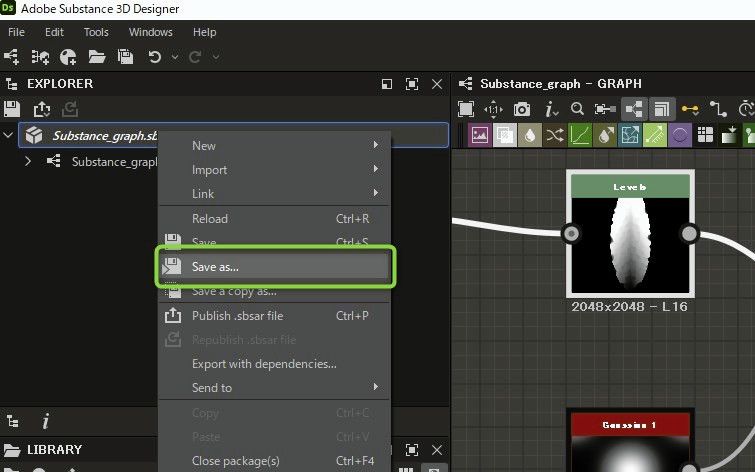Add a Directional Warp node icon

pos(605,135)
